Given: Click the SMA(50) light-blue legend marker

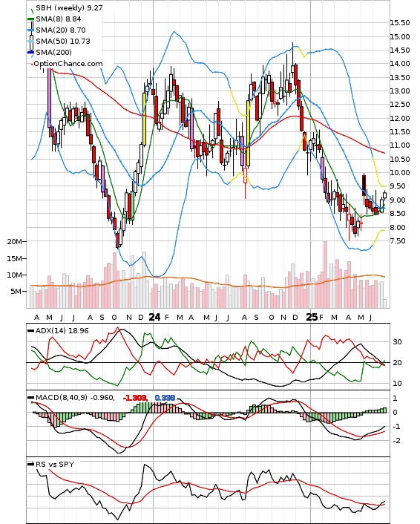Looking at the screenshot, I should (30, 41).
